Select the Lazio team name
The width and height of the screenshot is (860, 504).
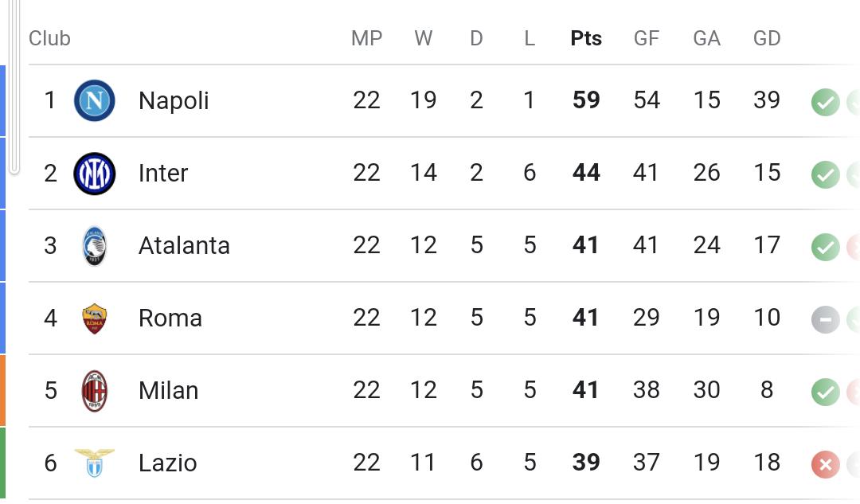[x=167, y=463]
